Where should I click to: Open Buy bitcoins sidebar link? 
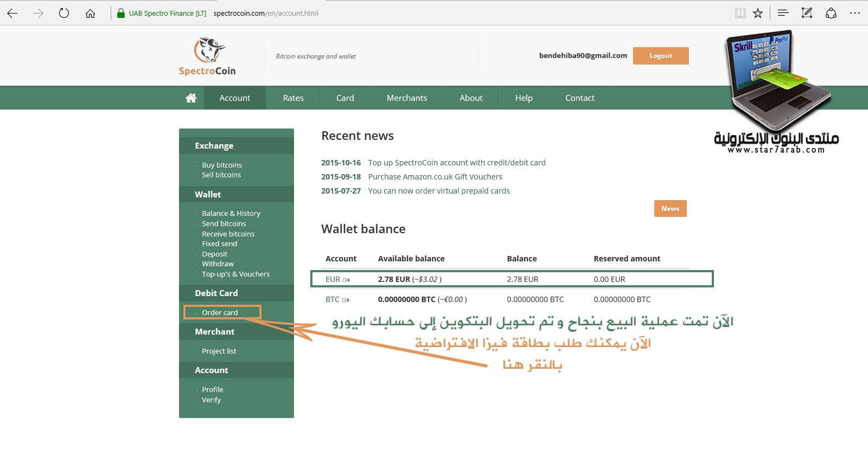222,165
